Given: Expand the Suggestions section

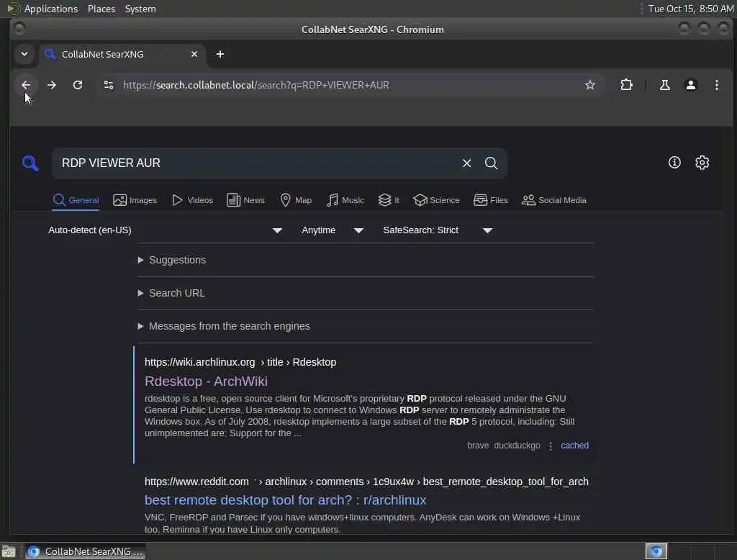Looking at the screenshot, I should (172, 260).
